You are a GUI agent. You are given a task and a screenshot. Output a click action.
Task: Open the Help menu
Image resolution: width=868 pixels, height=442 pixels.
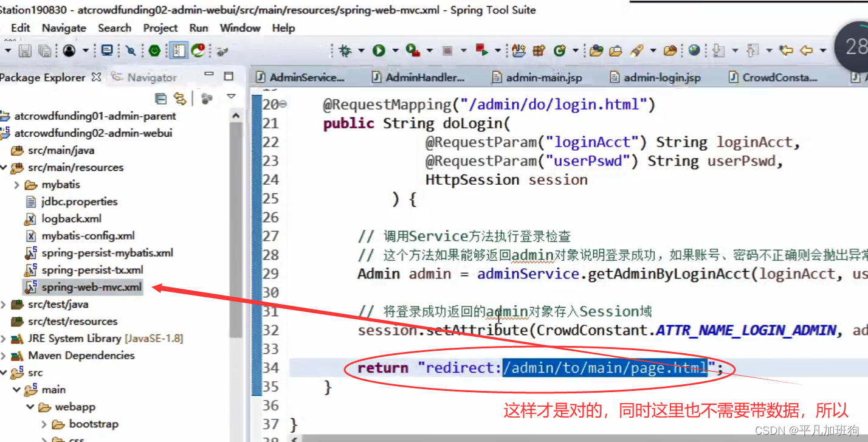[283, 28]
